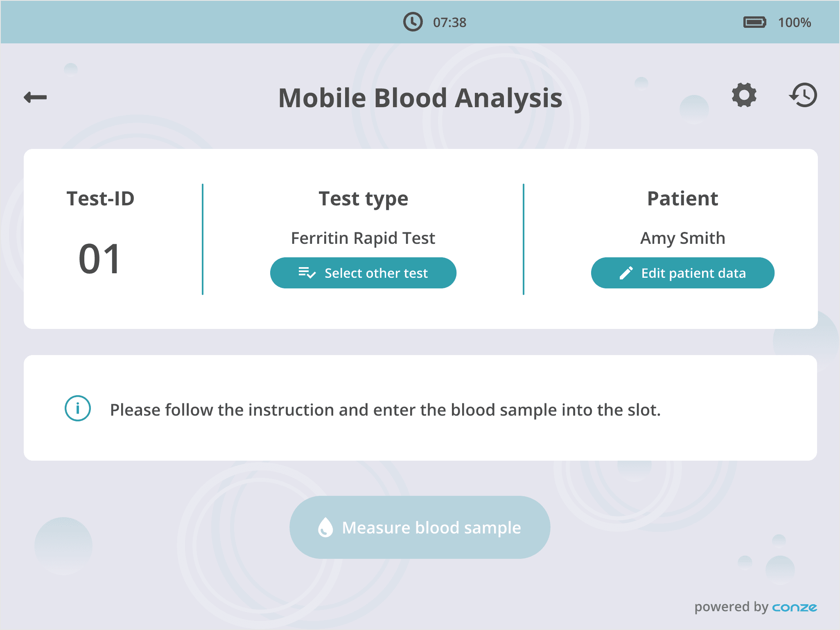Edit patient data button

(x=682, y=273)
